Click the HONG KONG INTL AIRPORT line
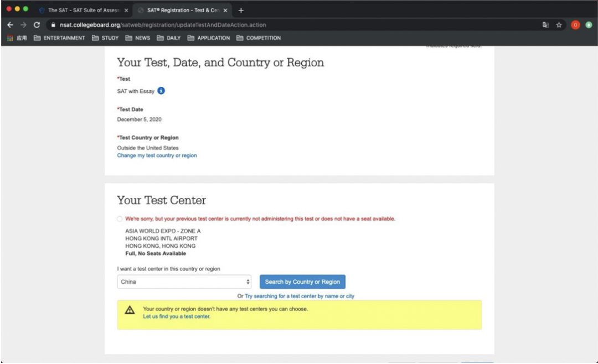 (x=161, y=238)
